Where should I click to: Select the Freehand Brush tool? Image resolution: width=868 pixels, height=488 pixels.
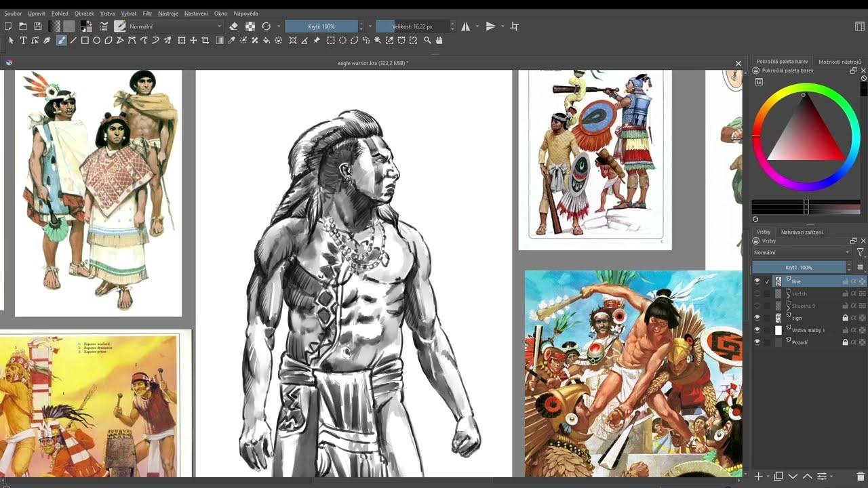click(x=61, y=41)
